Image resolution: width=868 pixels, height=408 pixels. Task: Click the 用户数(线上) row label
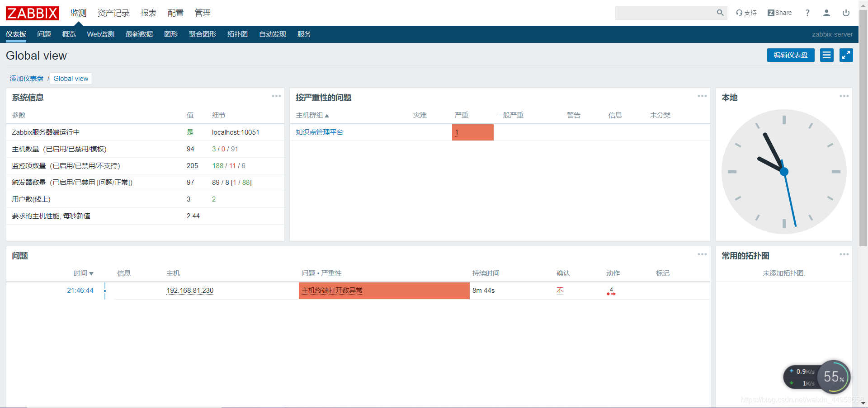tap(31, 199)
